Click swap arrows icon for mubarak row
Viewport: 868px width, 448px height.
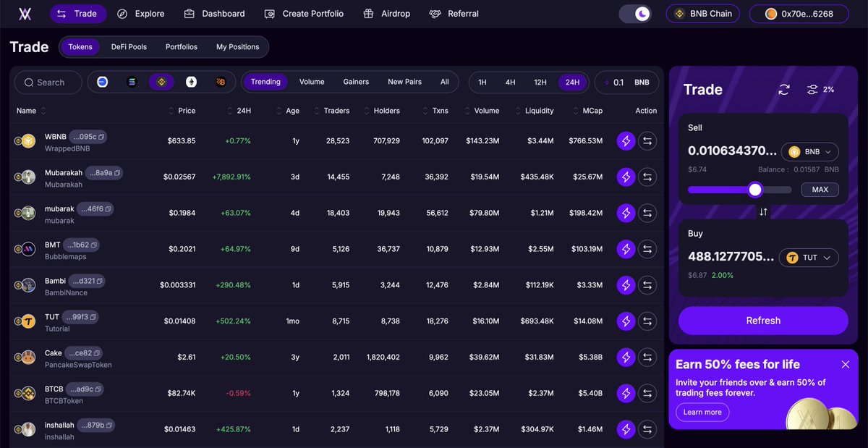[647, 213]
